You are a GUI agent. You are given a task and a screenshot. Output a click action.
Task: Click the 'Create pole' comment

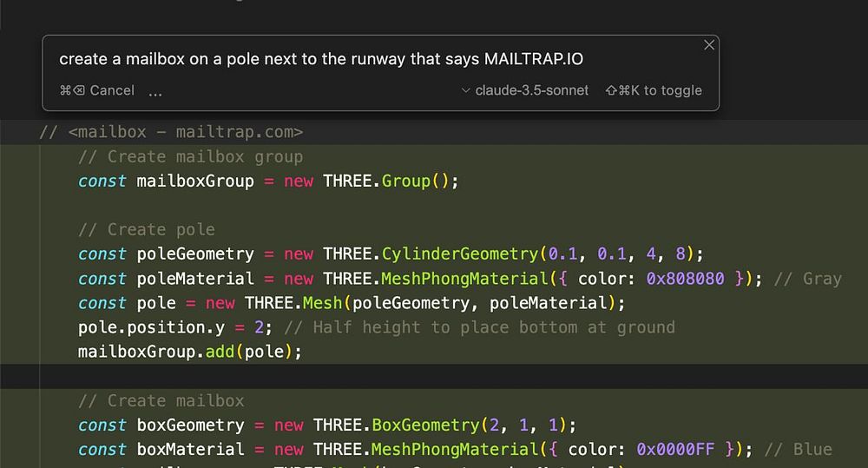(147, 229)
